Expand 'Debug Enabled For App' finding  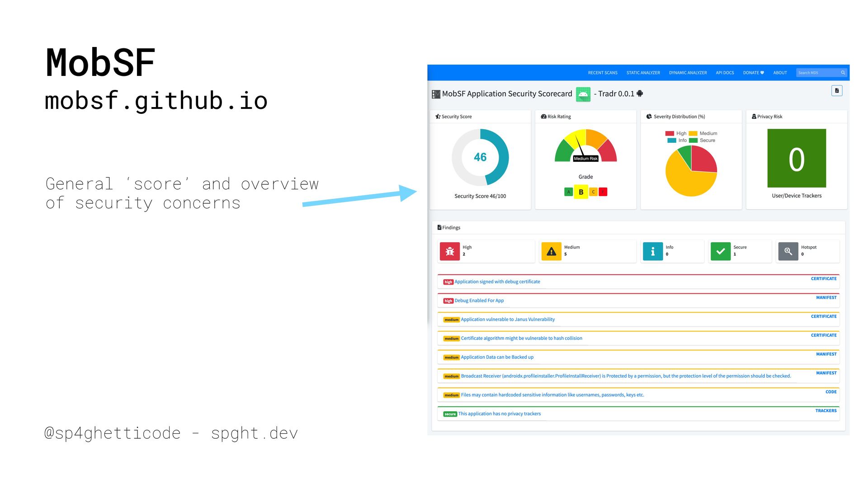(x=479, y=301)
